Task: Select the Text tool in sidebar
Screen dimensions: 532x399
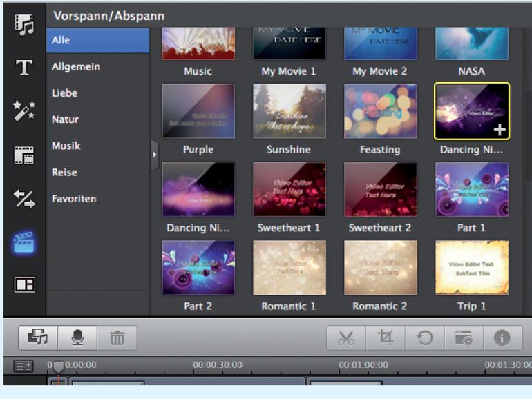Action: (x=25, y=67)
